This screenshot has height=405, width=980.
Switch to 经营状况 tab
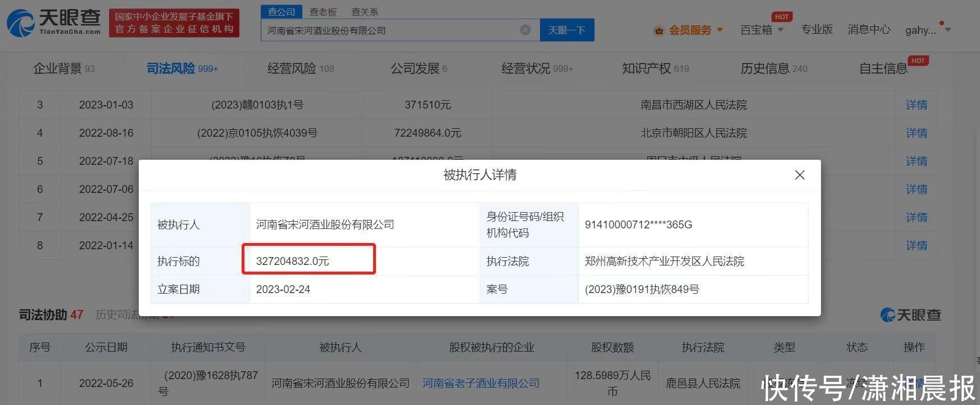point(537,69)
